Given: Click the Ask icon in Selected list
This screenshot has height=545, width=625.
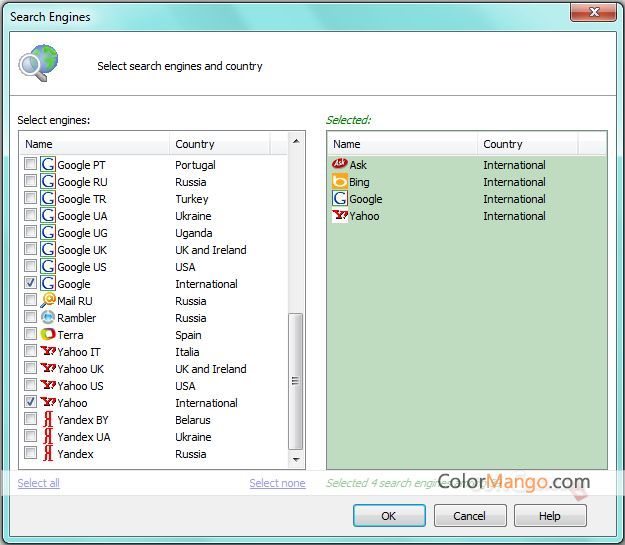Looking at the screenshot, I should (x=339, y=165).
